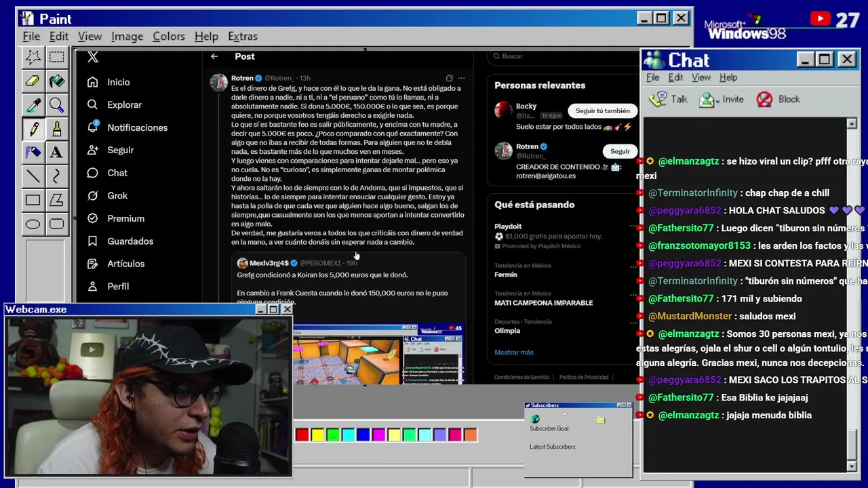
Task: Click the Fermín trending topic
Action: pos(506,274)
